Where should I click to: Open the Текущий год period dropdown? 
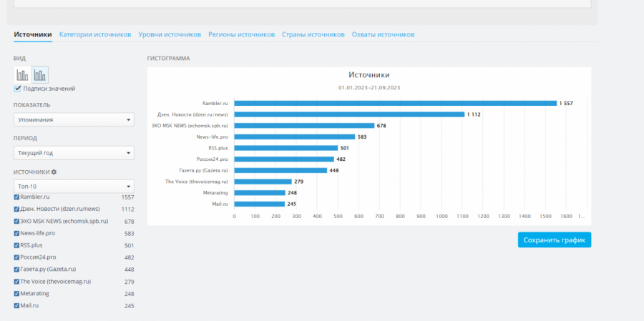point(74,153)
